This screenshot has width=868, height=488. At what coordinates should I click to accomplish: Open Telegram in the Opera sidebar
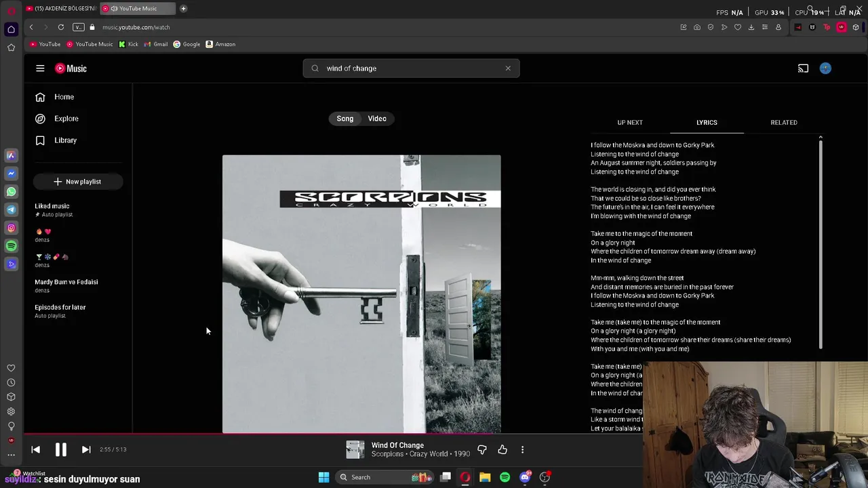point(11,210)
